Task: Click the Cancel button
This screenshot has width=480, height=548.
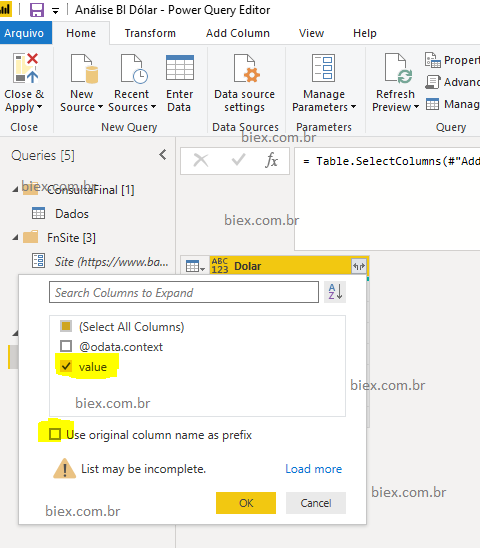Action: [x=316, y=503]
